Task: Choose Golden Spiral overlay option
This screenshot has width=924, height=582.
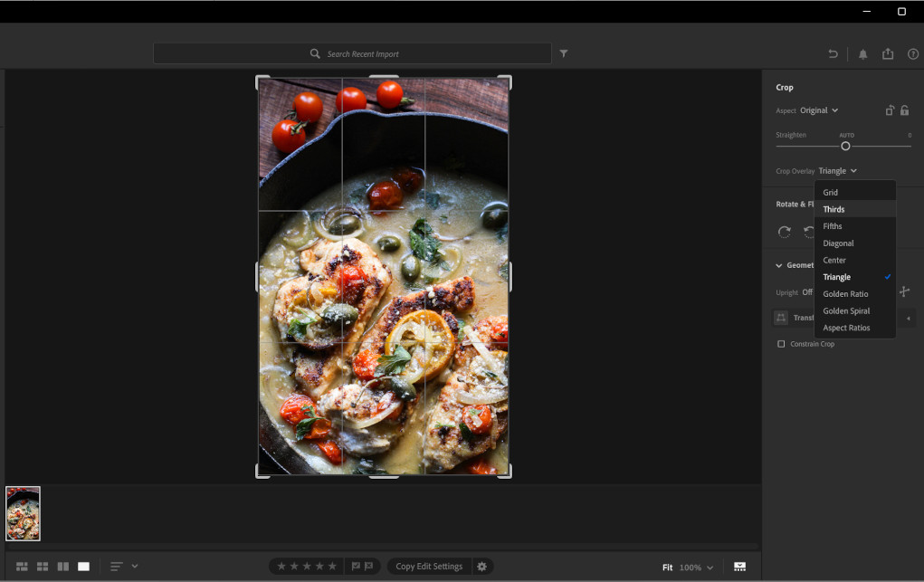Action: click(846, 311)
